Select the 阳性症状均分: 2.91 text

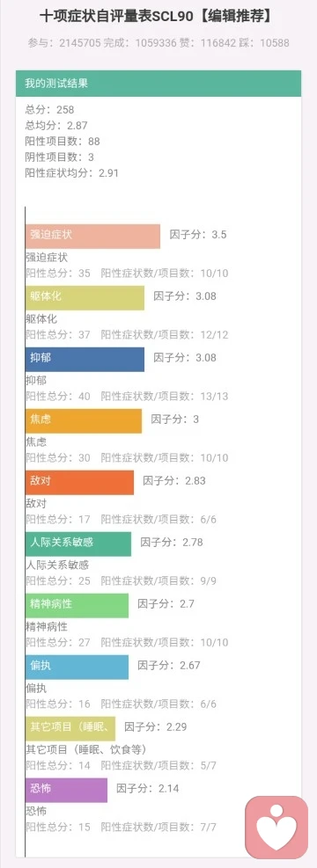(x=72, y=172)
